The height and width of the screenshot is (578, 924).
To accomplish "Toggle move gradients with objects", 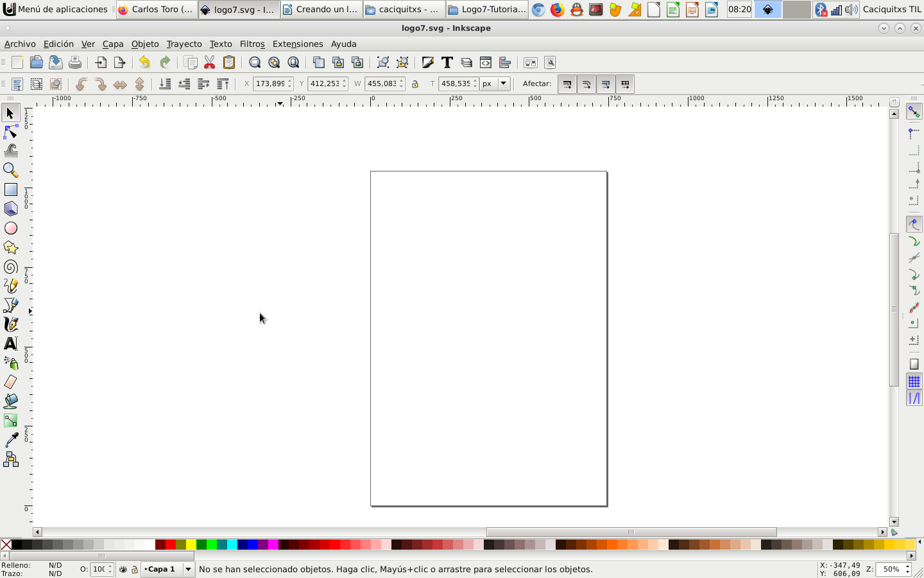I will tap(605, 84).
